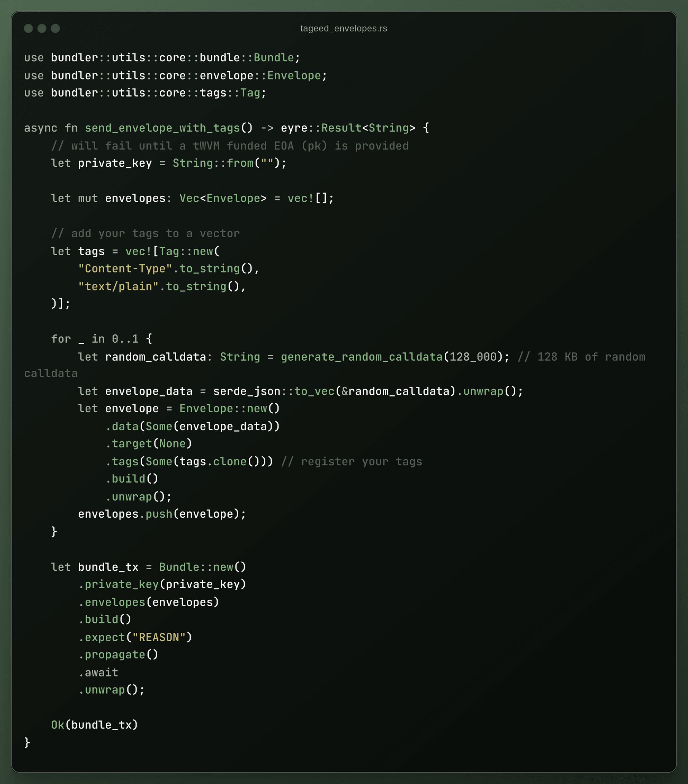Click the send_envelope_with_tags function name
This screenshot has height=784, width=688.
162,128
